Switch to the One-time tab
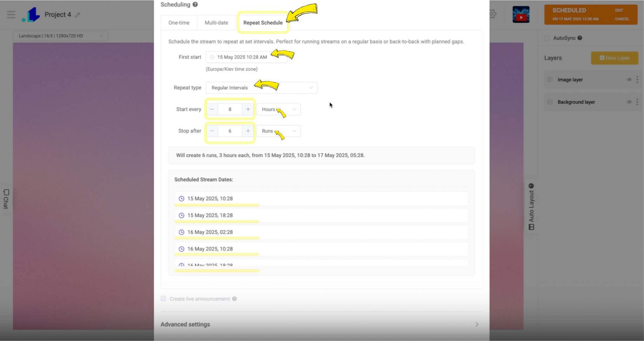Image resolution: width=644 pixels, height=341 pixels. (x=179, y=23)
